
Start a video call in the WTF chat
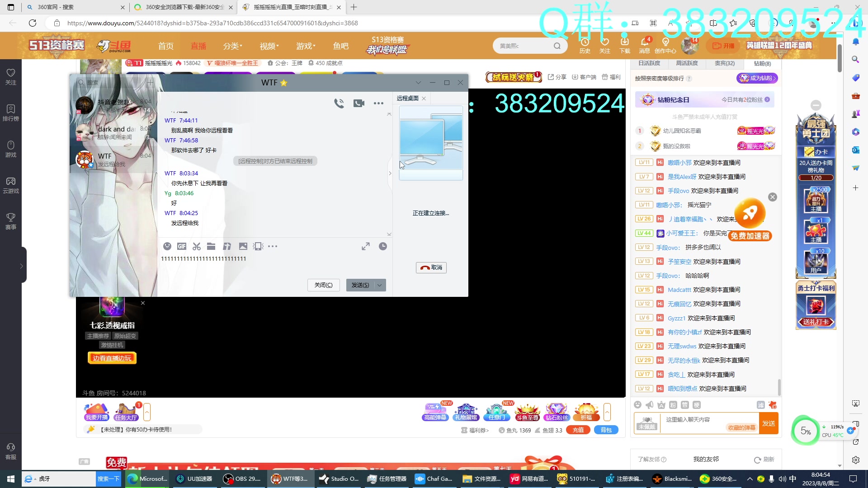(359, 103)
